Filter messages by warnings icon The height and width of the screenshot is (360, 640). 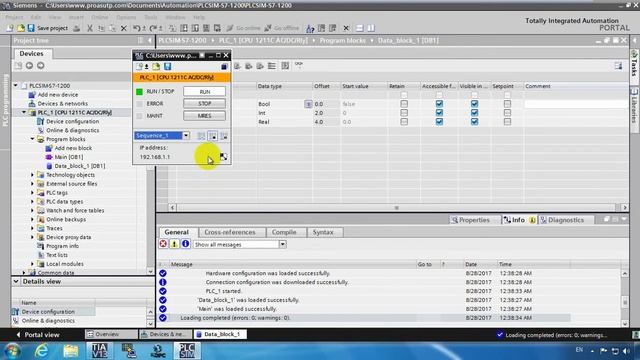click(174, 244)
